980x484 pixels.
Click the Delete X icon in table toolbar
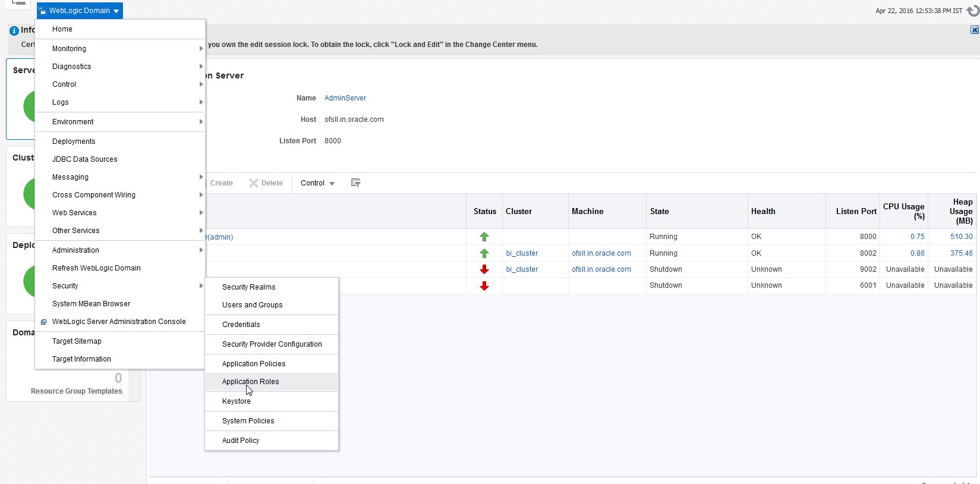tap(254, 183)
